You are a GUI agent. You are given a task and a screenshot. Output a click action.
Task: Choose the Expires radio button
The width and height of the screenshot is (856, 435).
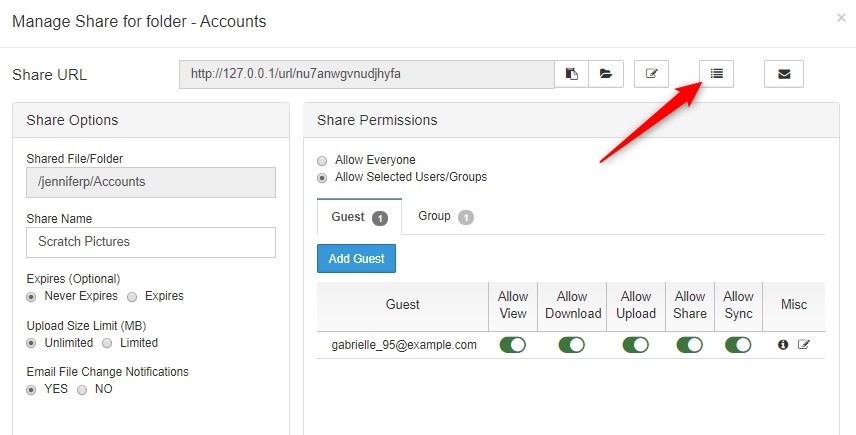132,297
